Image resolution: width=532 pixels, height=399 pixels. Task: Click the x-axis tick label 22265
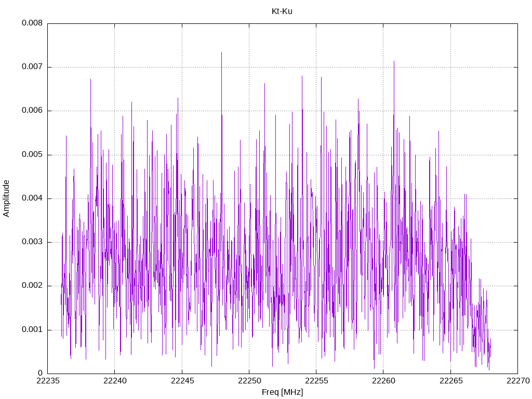[x=451, y=381]
